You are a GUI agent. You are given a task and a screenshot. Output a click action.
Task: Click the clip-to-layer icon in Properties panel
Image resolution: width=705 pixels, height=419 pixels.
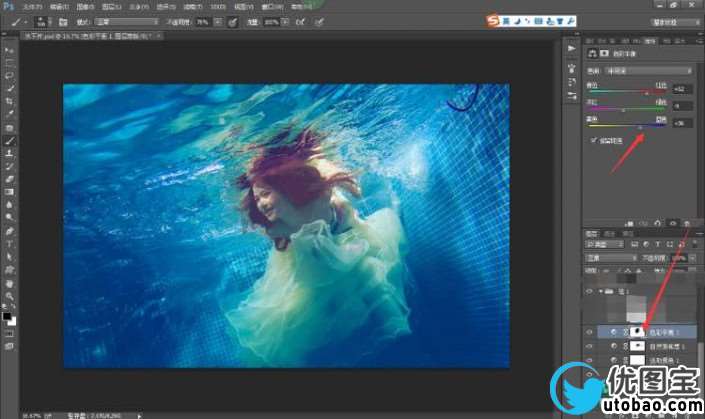[629, 223]
